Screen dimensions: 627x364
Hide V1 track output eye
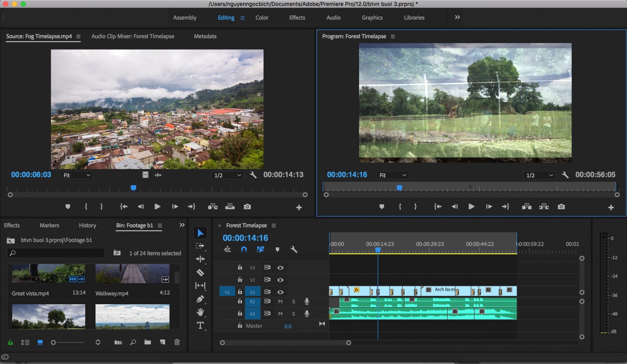(x=280, y=292)
